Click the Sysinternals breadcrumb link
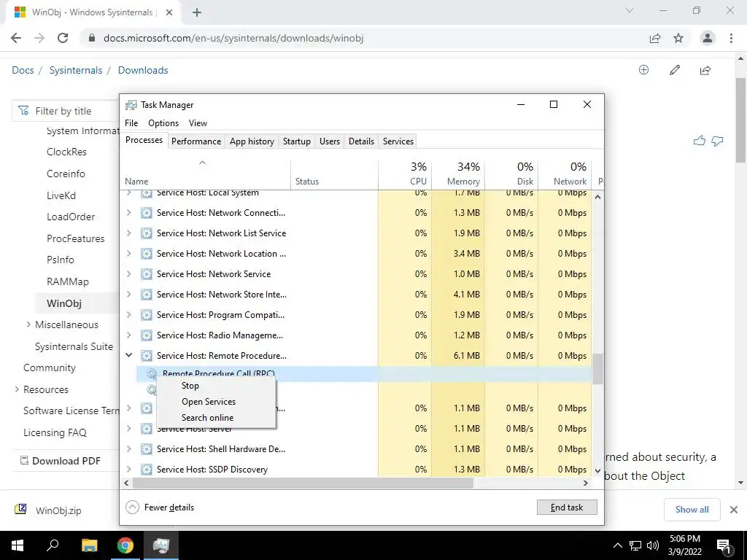This screenshot has height=560, width=747. [76, 70]
